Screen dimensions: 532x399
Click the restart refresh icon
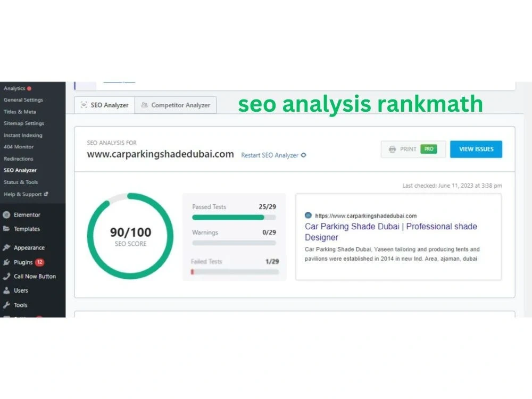coord(304,155)
